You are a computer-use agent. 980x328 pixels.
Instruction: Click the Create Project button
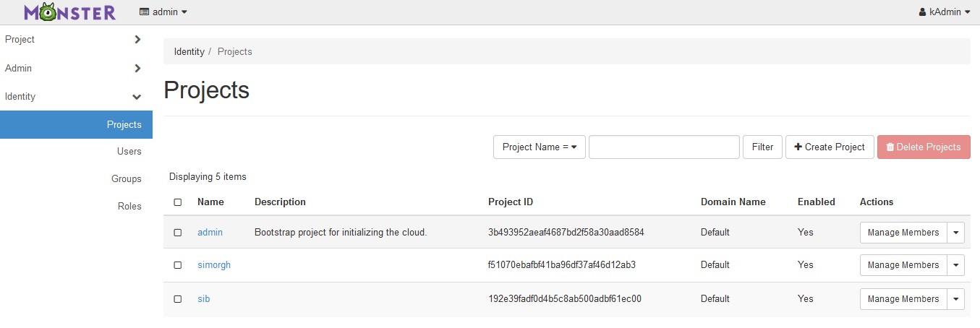tap(830, 147)
